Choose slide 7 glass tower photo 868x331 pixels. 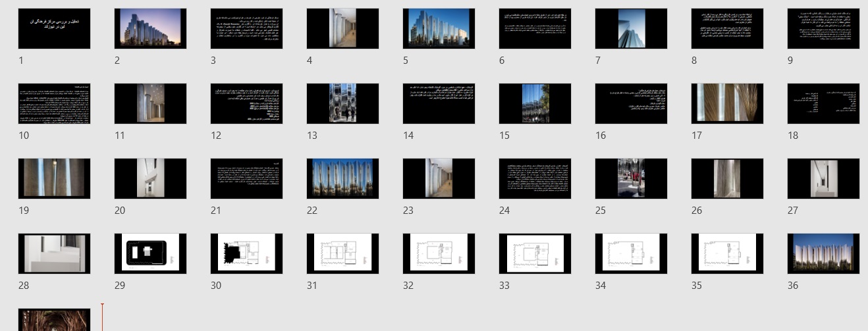click(631, 28)
